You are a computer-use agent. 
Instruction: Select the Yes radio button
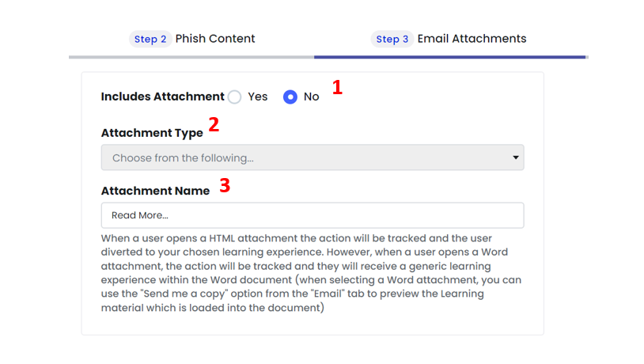coord(234,97)
